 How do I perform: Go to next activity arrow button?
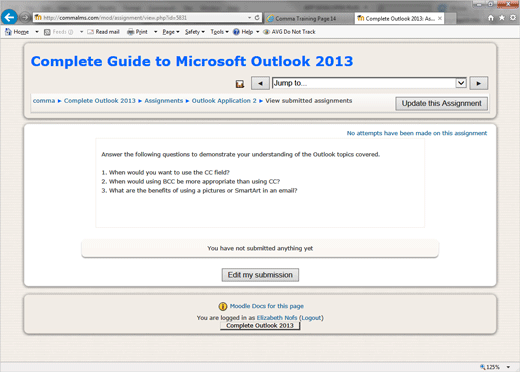479,83
